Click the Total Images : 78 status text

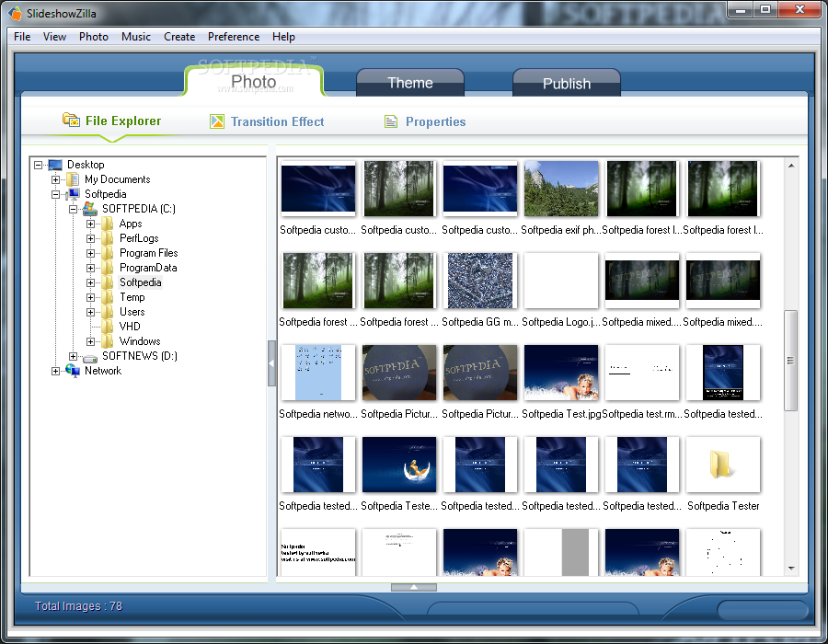click(x=79, y=606)
